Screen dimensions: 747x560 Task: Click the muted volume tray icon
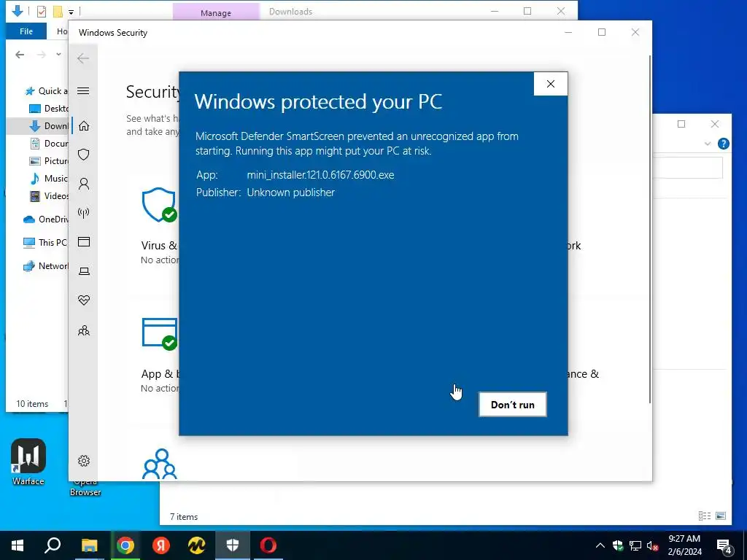(653, 545)
